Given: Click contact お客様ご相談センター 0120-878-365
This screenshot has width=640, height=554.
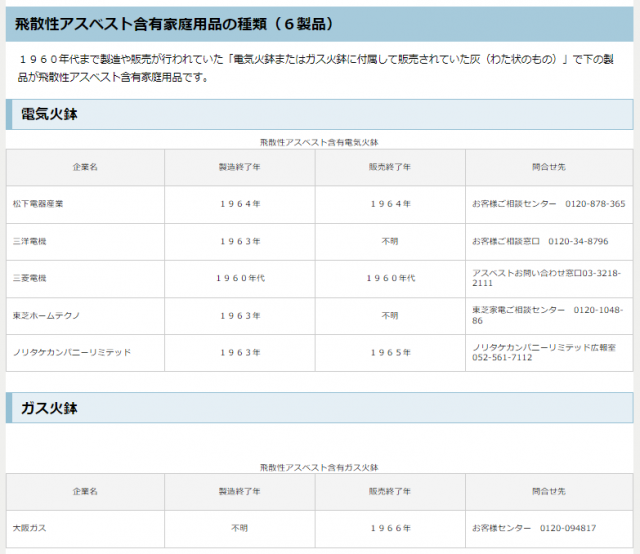Looking at the screenshot, I should click(549, 204).
